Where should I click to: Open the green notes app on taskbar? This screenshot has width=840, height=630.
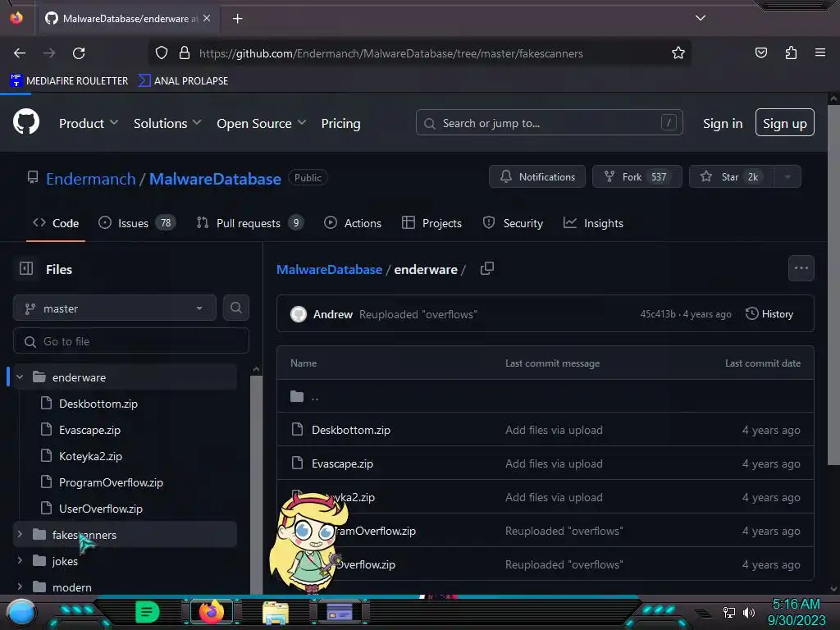(148, 612)
